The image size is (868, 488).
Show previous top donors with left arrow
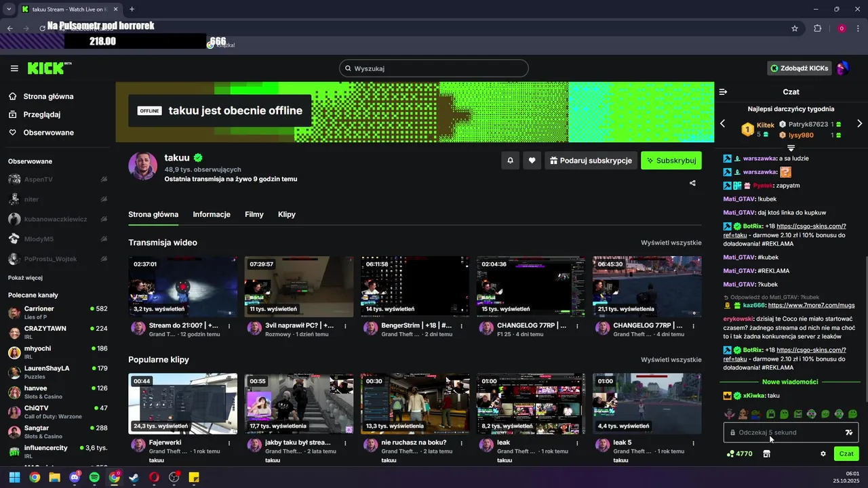pos(722,123)
